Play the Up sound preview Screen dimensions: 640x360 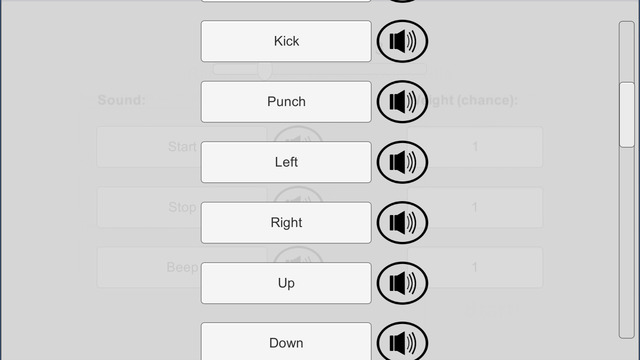tap(402, 283)
